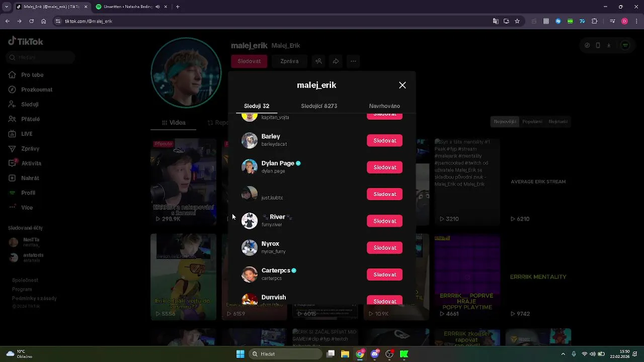Switch to the Sleduji 32 tab

pyautogui.click(x=257, y=106)
